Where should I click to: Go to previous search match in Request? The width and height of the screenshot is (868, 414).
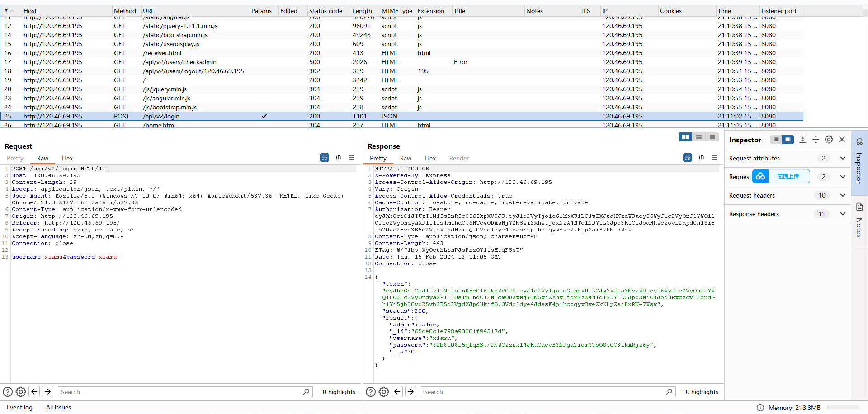(x=34, y=392)
